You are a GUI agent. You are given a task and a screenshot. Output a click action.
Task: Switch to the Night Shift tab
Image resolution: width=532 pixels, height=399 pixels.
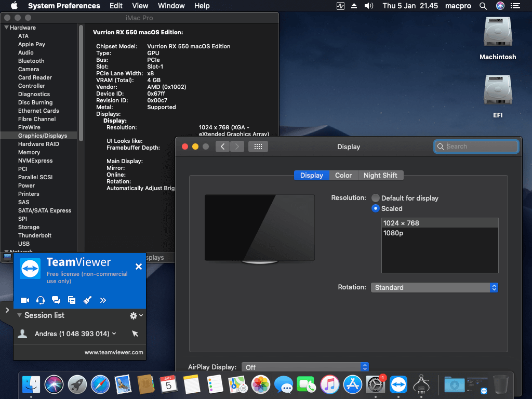pos(380,176)
